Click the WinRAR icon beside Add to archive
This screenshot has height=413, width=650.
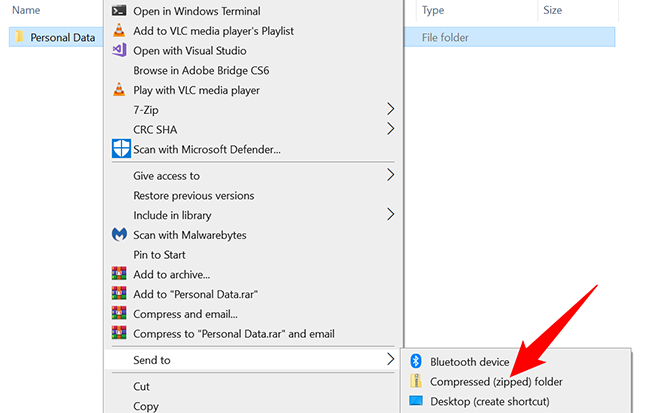pyautogui.click(x=119, y=274)
